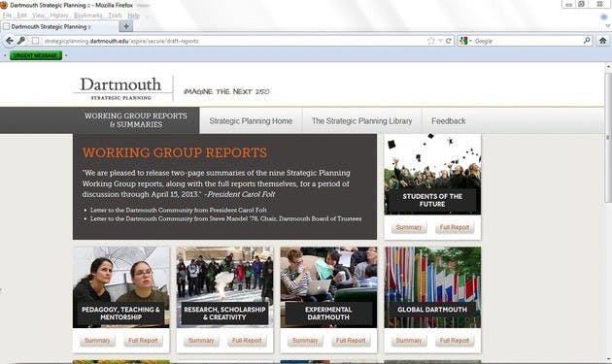This screenshot has height=364, width=612.
Task: Open the Bookmarks menu
Action: point(87,16)
